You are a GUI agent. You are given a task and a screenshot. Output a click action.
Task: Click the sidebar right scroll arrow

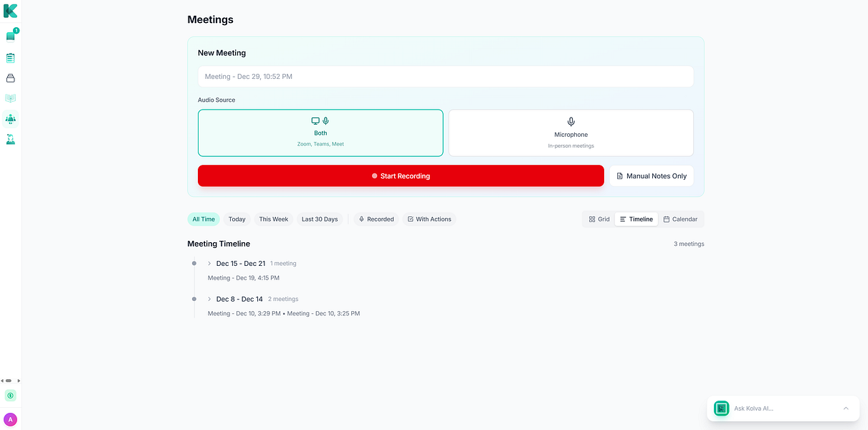click(x=19, y=381)
